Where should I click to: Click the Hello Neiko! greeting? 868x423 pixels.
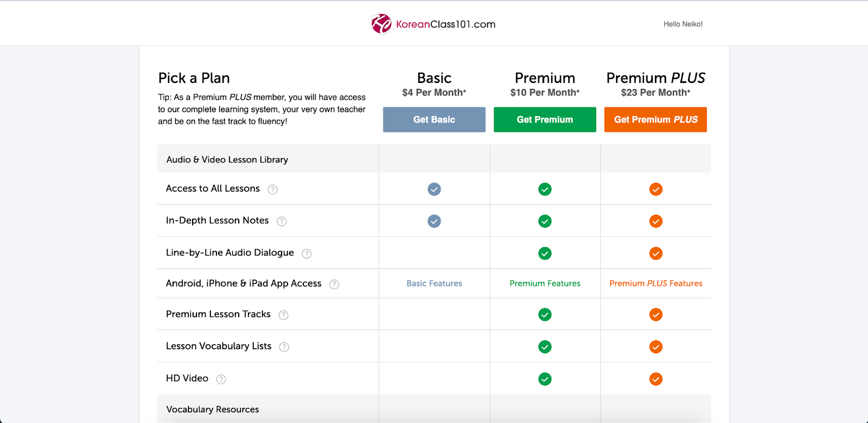tap(683, 24)
